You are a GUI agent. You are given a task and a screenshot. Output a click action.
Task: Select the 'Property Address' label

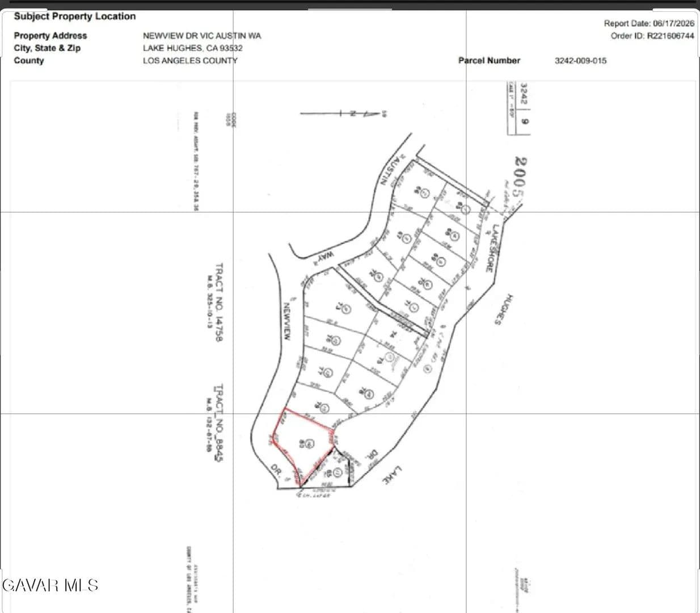[x=50, y=35]
